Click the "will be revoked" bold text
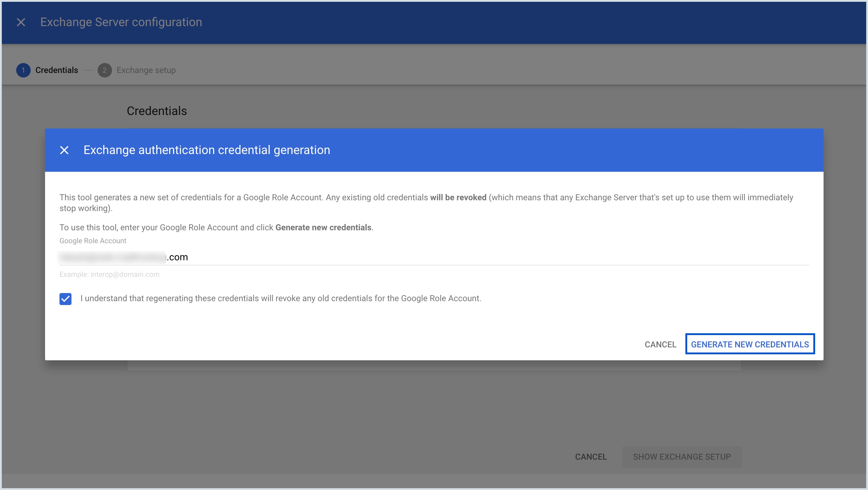This screenshot has width=868, height=490. coord(458,197)
